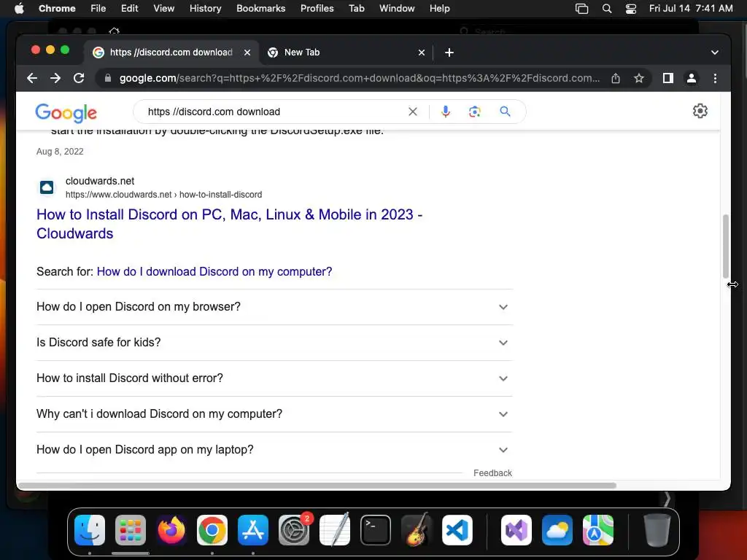Viewport: 747px width, 560px height.
Task: Expand "How do I open Discord app on my laptop?"
Action: (274, 450)
